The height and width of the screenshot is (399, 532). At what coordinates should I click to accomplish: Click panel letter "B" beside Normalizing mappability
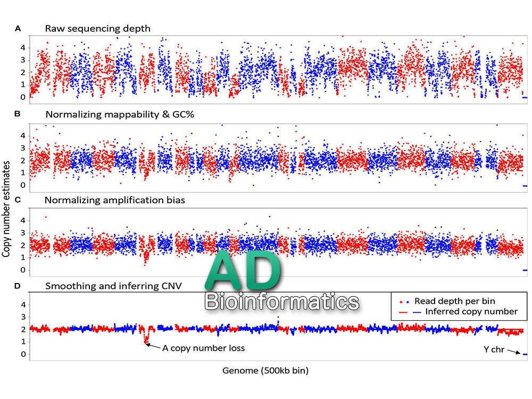18,114
